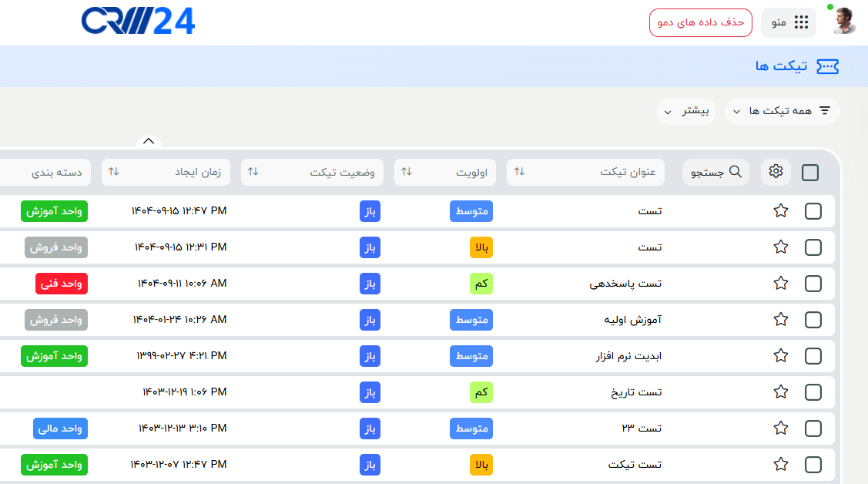Click the CRM24 logo
Viewport: 868px width, 484px height.
[x=138, y=22]
